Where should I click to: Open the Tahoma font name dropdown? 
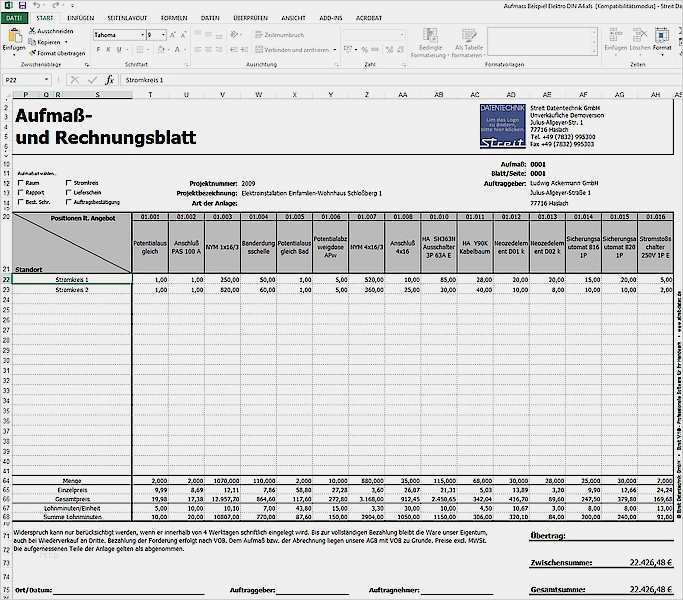(x=141, y=35)
